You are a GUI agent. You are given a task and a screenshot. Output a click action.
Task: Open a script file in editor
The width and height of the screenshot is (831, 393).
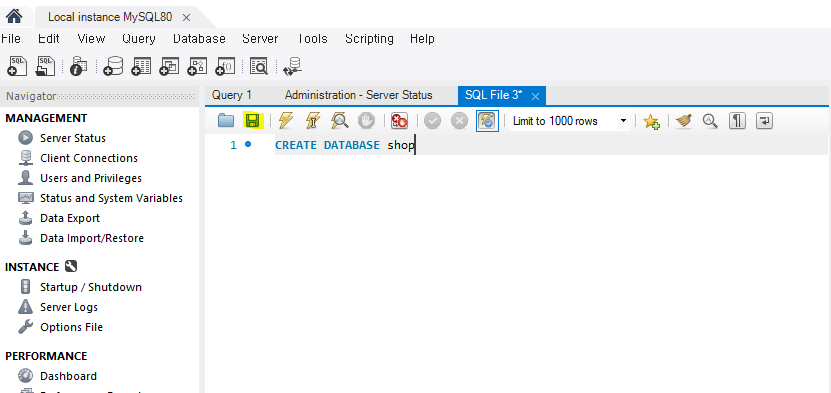(x=226, y=121)
